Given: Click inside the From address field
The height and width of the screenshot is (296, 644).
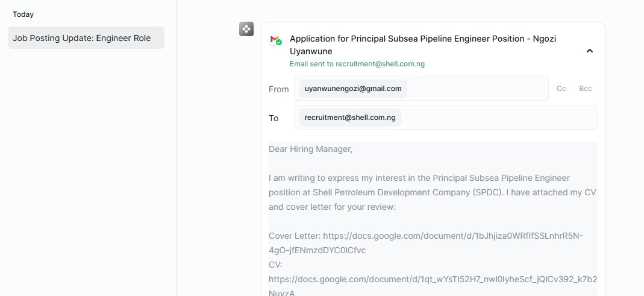Looking at the screenshot, I should (x=421, y=89).
